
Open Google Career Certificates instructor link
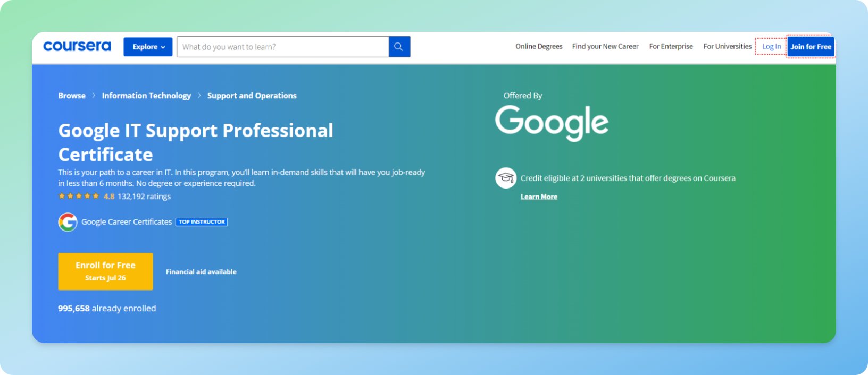coord(127,222)
